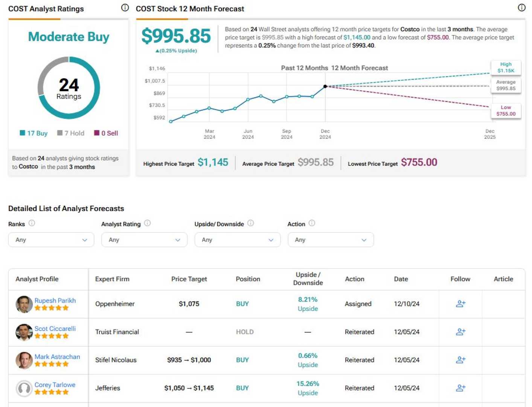The image size is (532, 407).
Task: Click info icon next to Analyst Rating label
Action: (x=148, y=223)
